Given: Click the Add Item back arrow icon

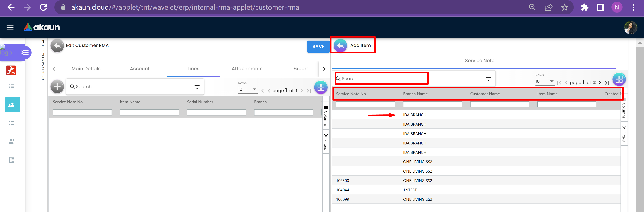Looking at the screenshot, I should pyautogui.click(x=340, y=46).
